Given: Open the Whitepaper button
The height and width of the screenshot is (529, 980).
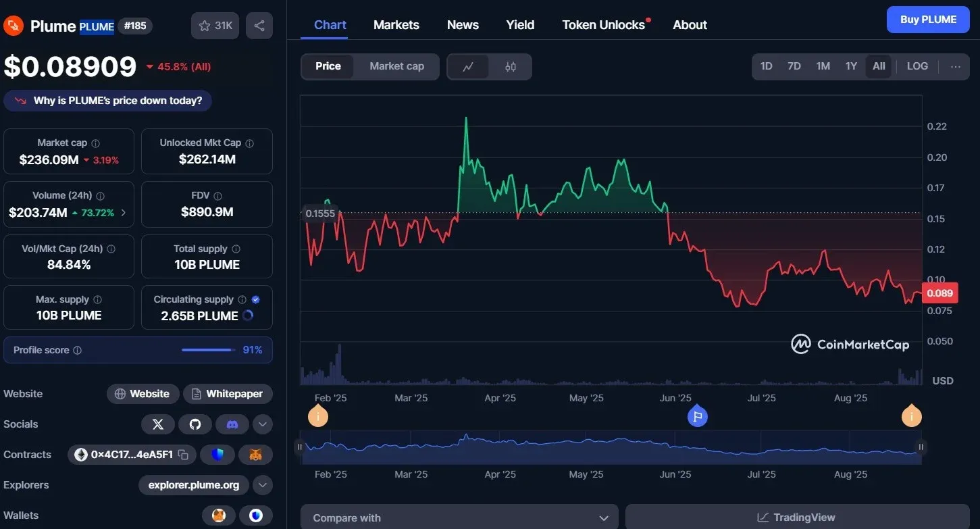Looking at the screenshot, I should tap(228, 394).
